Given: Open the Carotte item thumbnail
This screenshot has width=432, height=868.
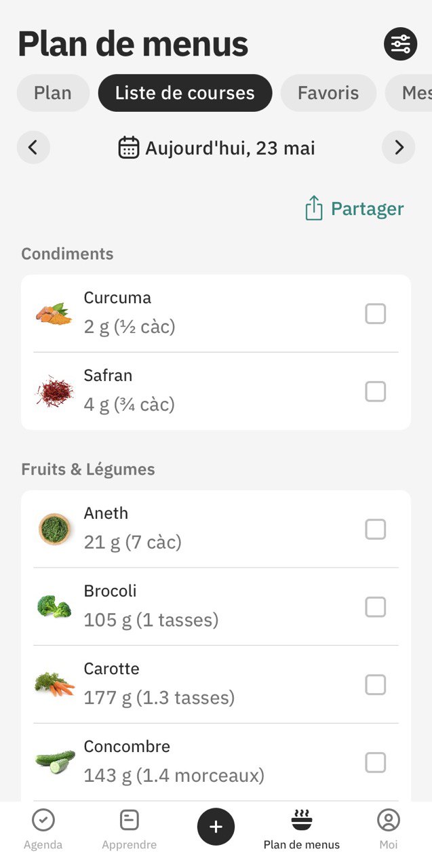Looking at the screenshot, I should pyautogui.click(x=55, y=684).
